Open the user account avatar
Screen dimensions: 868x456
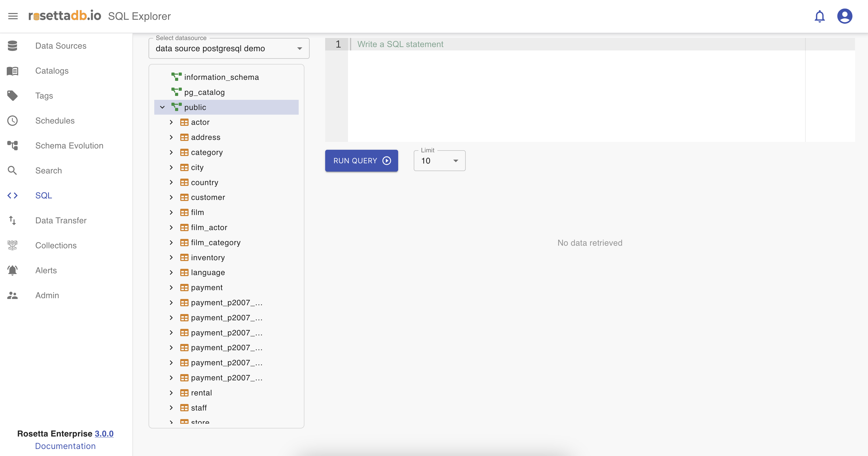click(844, 16)
